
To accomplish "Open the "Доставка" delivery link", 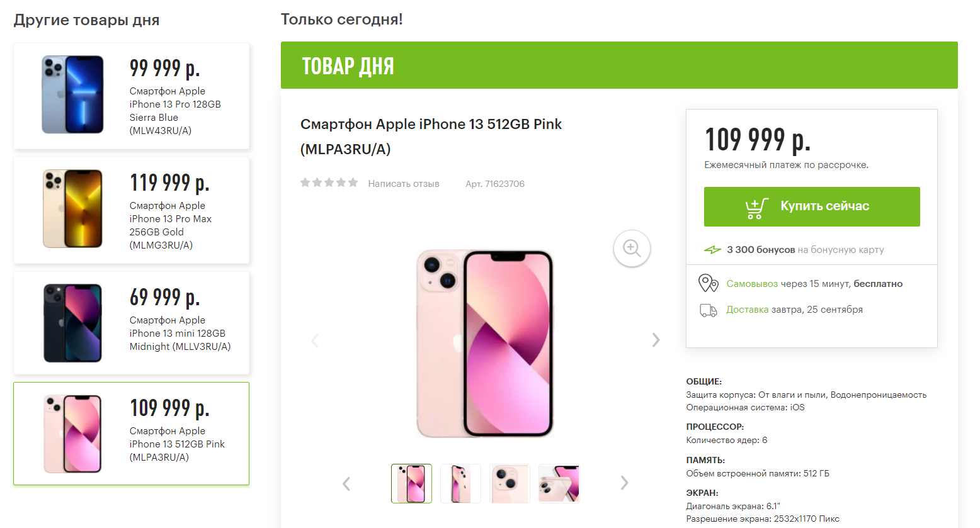I will tap(747, 310).
